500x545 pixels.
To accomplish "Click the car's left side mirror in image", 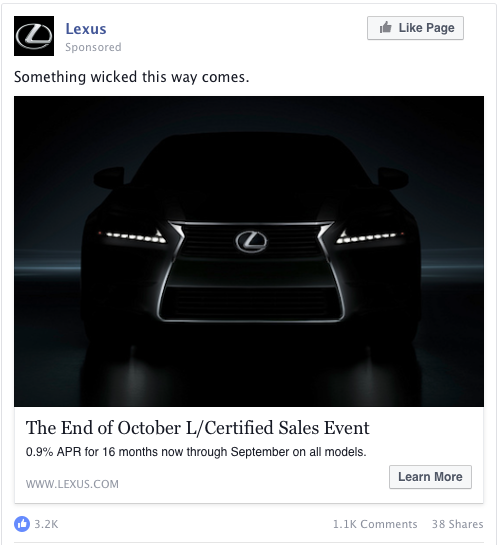I will point(109,176).
